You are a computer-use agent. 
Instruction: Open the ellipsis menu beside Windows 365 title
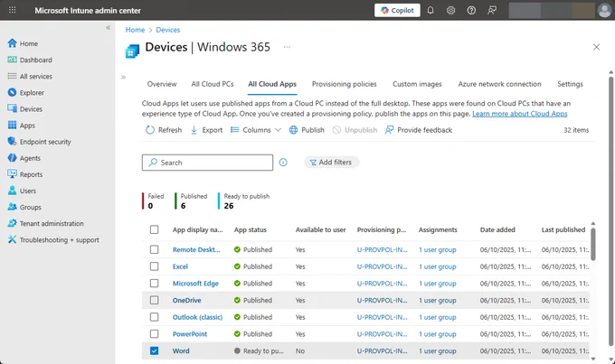pos(287,47)
